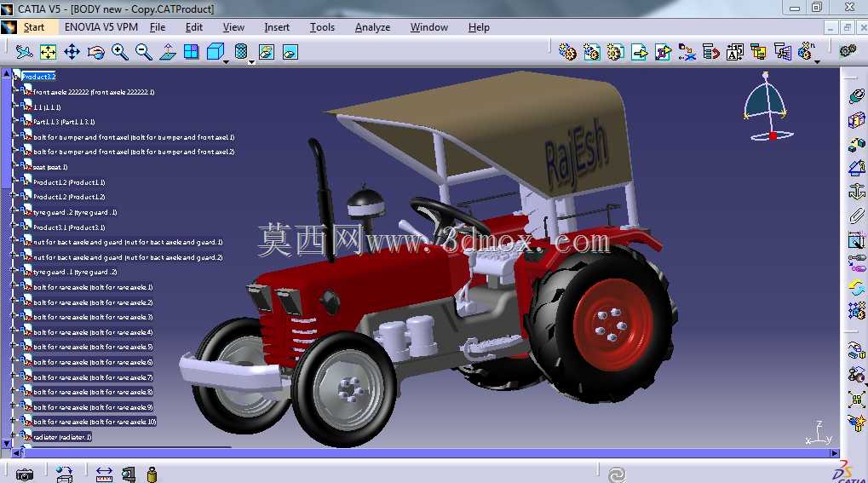Open the Quick View dropdown arrow
This screenshot has height=483, width=868.
tap(226, 62)
